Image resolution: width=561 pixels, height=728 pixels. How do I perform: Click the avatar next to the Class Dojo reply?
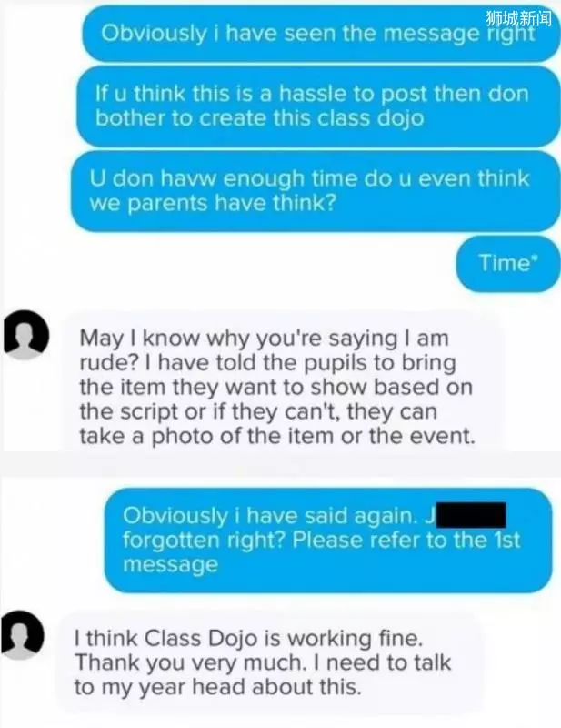tap(22, 635)
